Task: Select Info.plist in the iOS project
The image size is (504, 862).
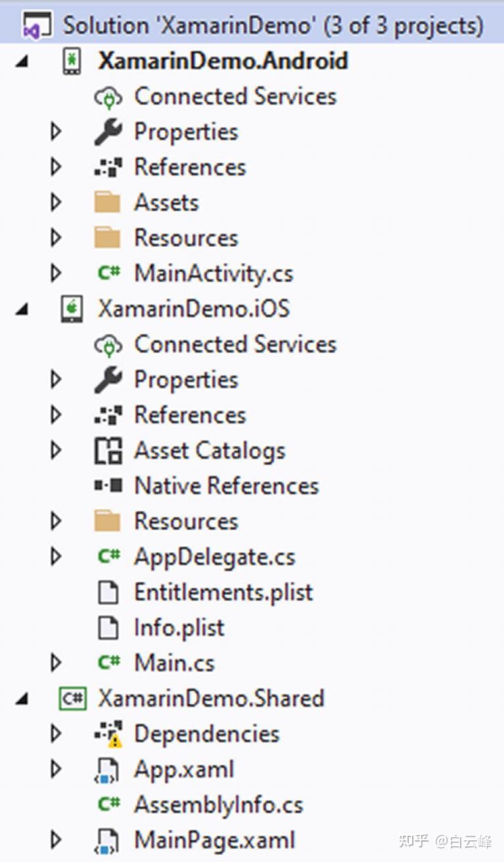Action: tap(178, 628)
